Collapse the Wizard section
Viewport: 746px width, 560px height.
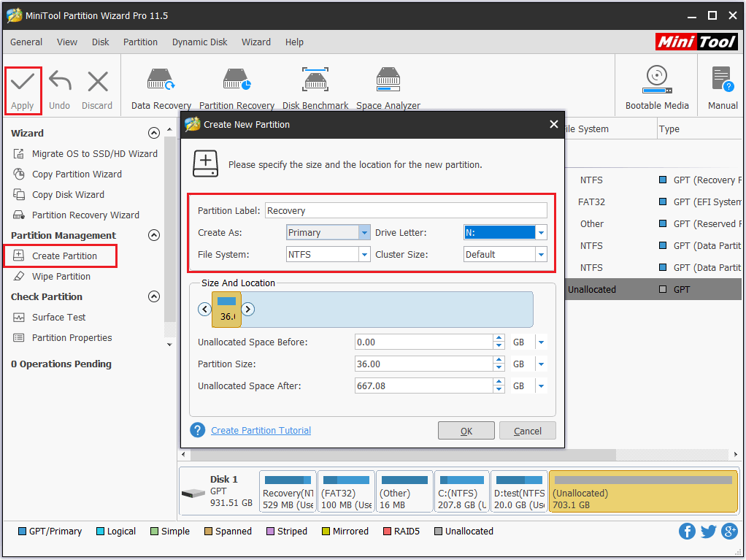153,133
